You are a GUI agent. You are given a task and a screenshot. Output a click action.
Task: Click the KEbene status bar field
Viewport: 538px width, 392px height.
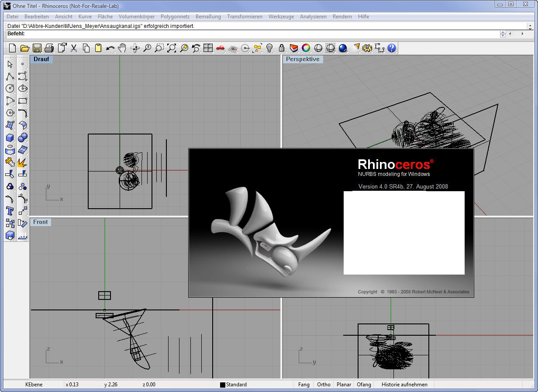tap(33, 385)
